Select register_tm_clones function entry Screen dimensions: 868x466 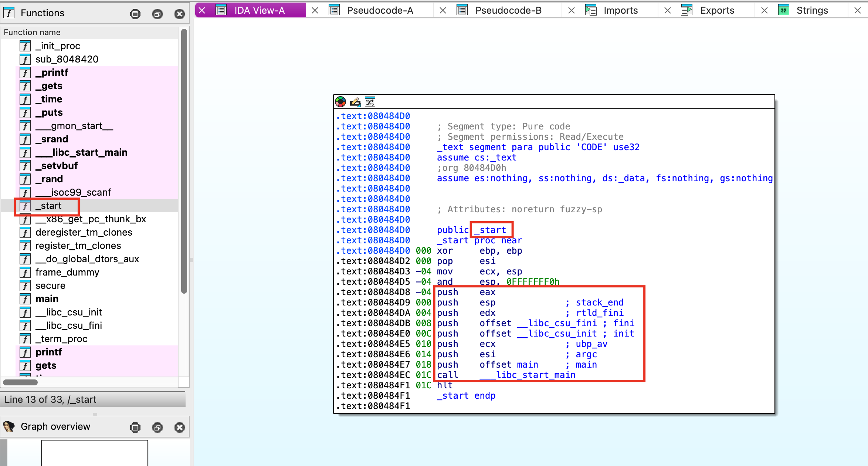(90, 246)
